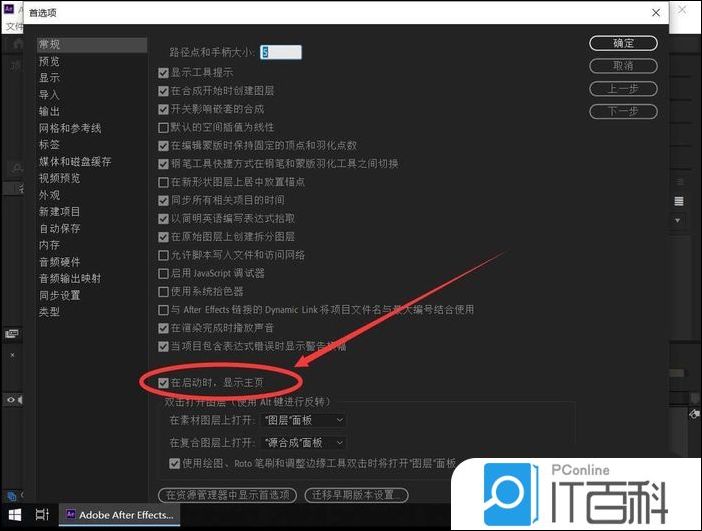Click panel menu icon in right panel
The width and height of the screenshot is (702, 531).
679,201
